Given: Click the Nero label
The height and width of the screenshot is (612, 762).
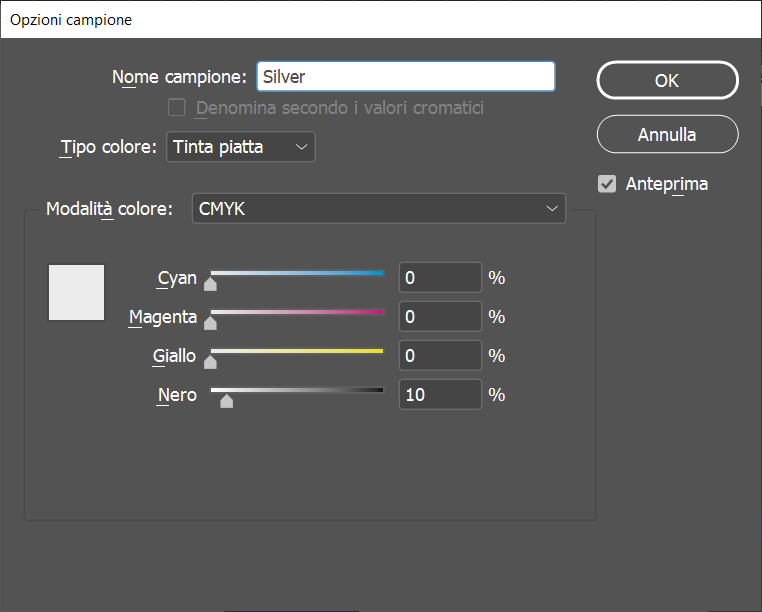Looking at the screenshot, I should pyautogui.click(x=177, y=395).
